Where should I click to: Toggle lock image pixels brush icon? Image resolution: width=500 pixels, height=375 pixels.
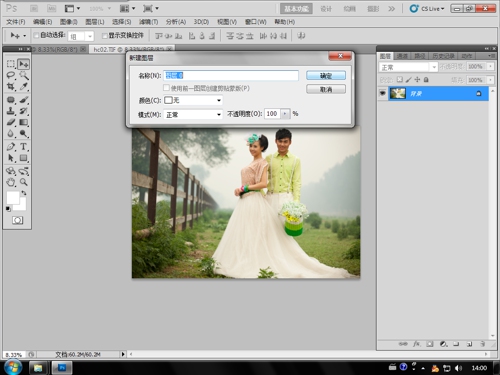click(x=408, y=80)
